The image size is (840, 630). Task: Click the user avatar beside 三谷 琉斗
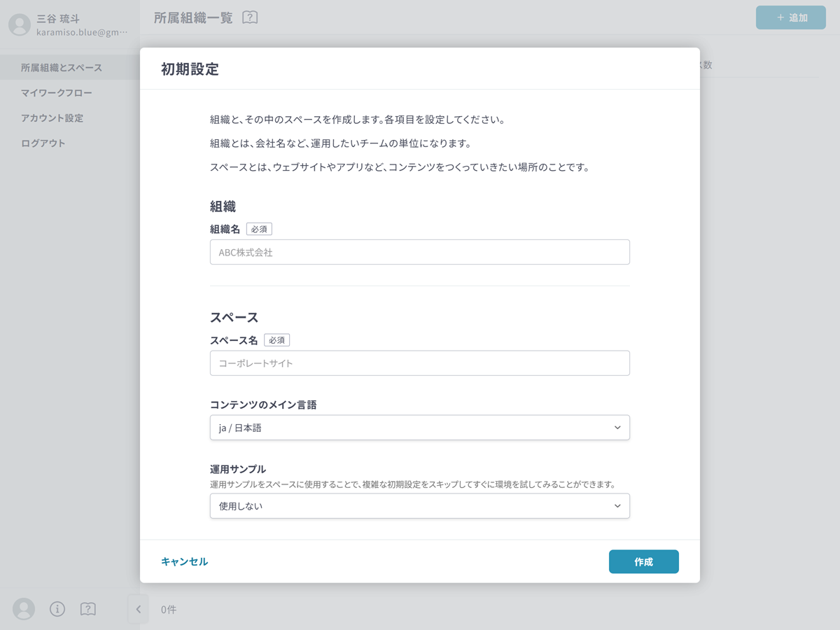20,24
